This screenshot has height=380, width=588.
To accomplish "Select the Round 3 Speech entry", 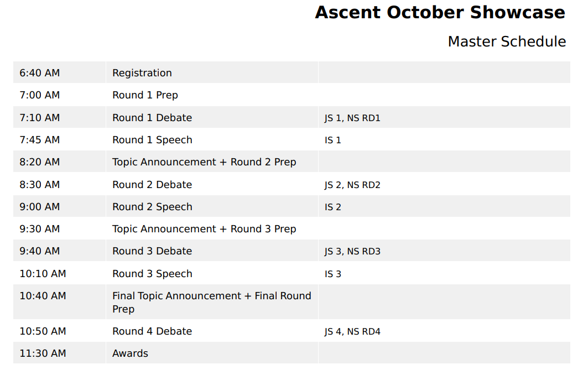I will click(152, 273).
